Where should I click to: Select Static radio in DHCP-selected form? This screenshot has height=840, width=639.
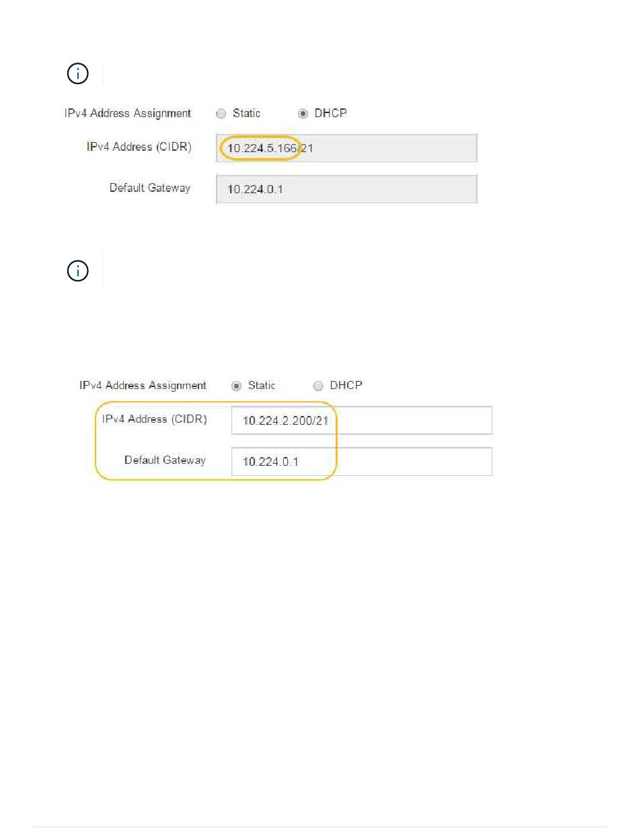tap(221, 114)
